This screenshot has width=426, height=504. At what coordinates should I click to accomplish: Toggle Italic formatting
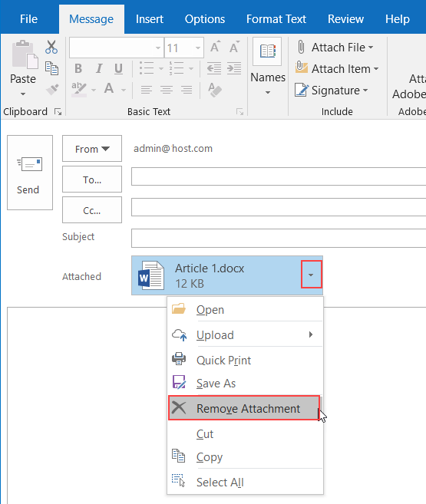point(99,68)
